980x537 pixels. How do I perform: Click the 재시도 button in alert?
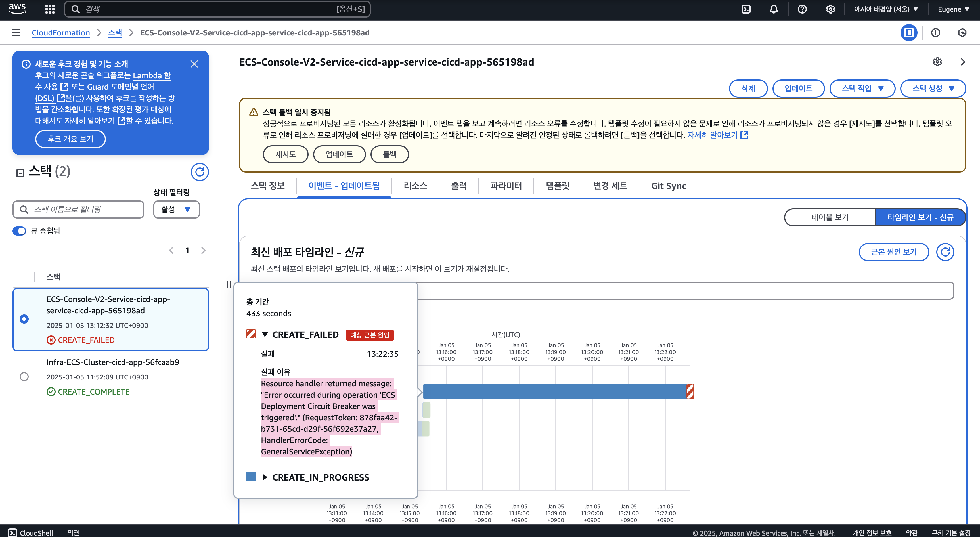[285, 154]
